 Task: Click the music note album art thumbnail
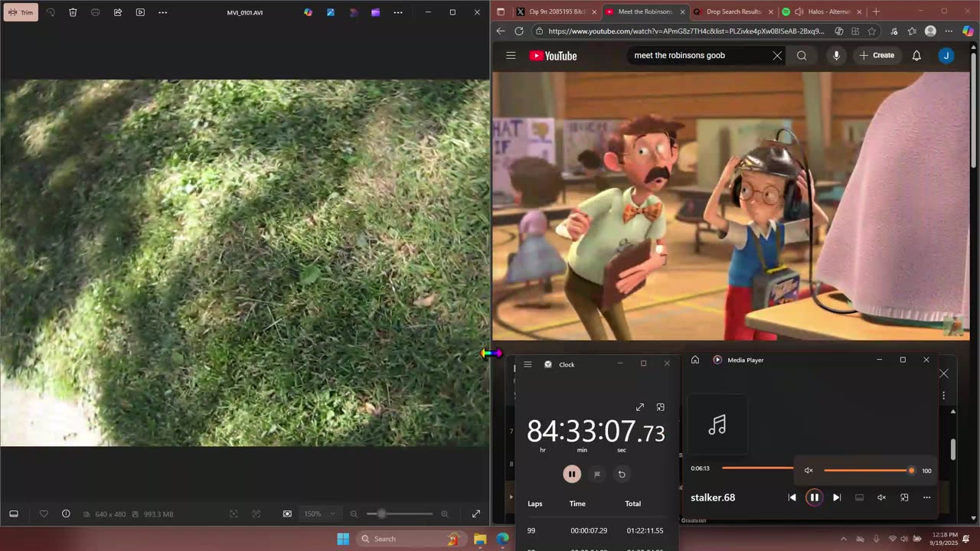tap(717, 425)
